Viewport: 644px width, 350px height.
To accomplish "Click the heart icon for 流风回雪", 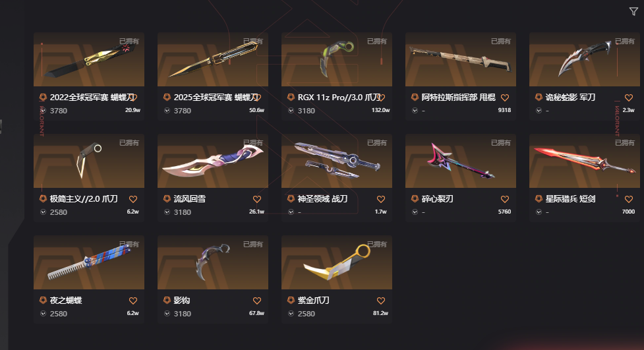I will [x=257, y=199].
